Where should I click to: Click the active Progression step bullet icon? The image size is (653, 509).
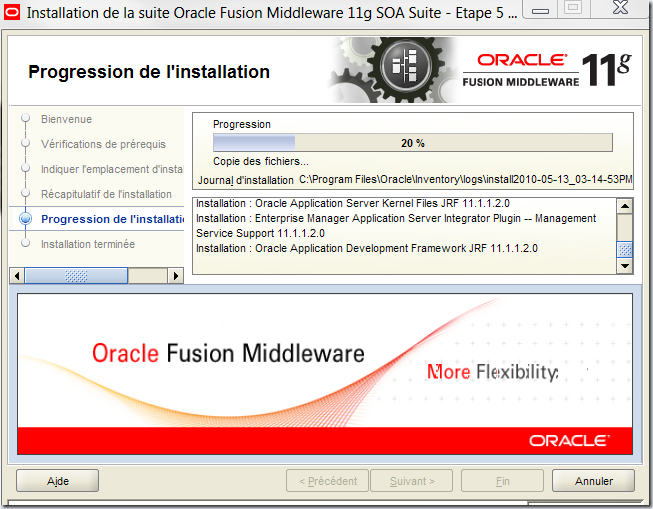[x=25, y=218]
